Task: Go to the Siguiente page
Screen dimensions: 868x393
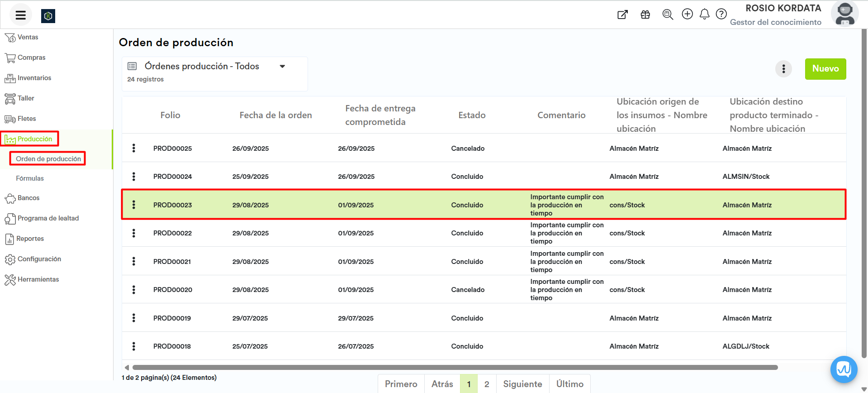Action: [522, 384]
